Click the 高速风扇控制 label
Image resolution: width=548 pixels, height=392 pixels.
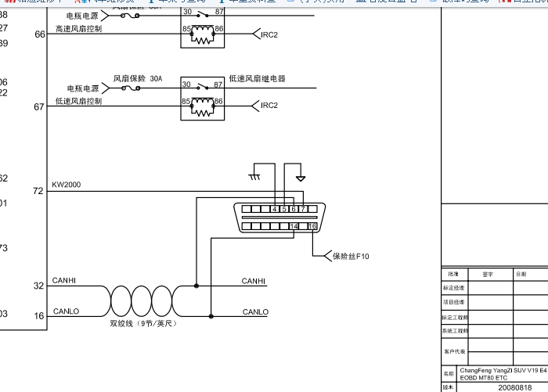(78, 29)
